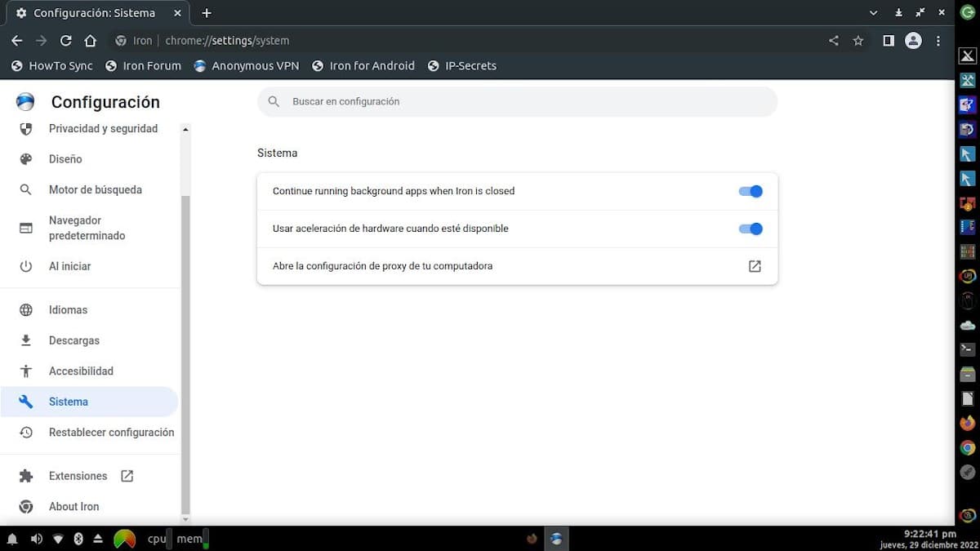The height and width of the screenshot is (551, 980).
Task: Click the share icon in the address bar
Action: pyautogui.click(x=833, y=40)
